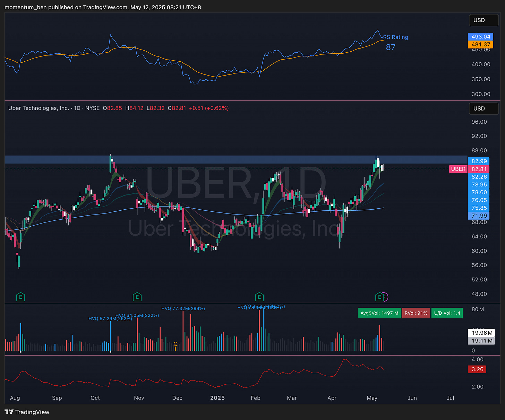Click the Oct label on time axis
505x420 pixels.
coord(95,398)
